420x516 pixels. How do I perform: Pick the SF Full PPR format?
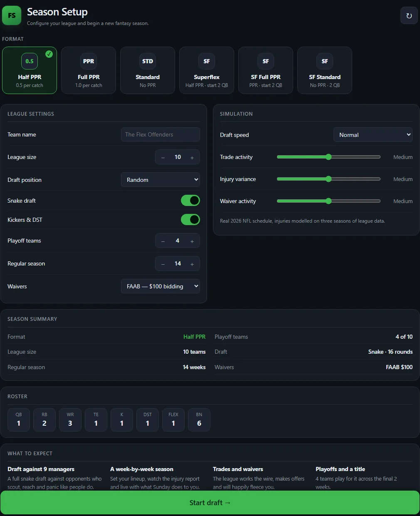(266, 70)
